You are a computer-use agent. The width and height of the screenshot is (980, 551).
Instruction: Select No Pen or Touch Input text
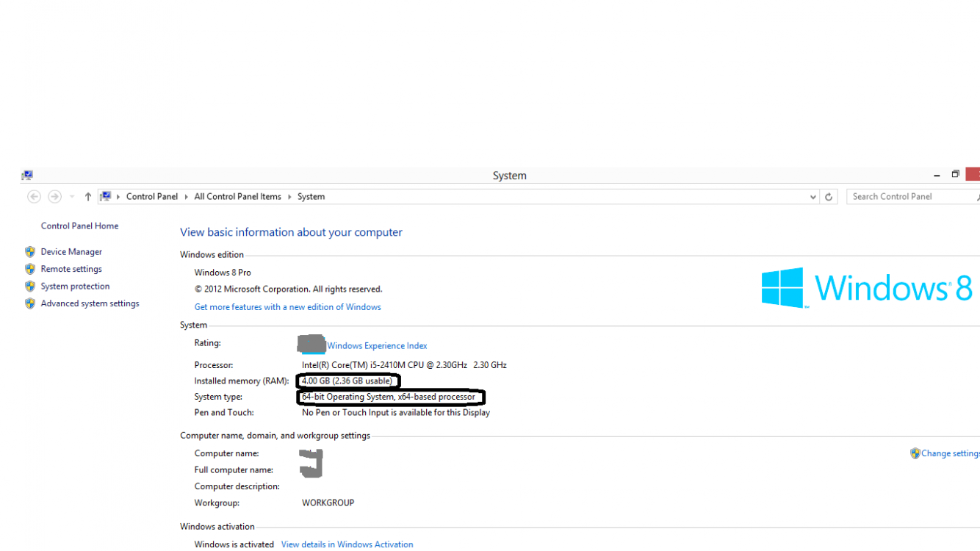click(395, 413)
